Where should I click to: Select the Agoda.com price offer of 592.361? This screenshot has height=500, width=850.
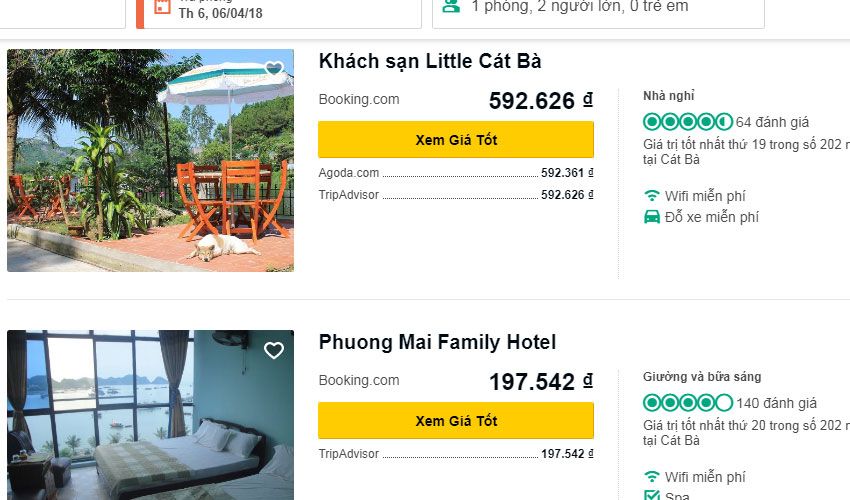[456, 173]
